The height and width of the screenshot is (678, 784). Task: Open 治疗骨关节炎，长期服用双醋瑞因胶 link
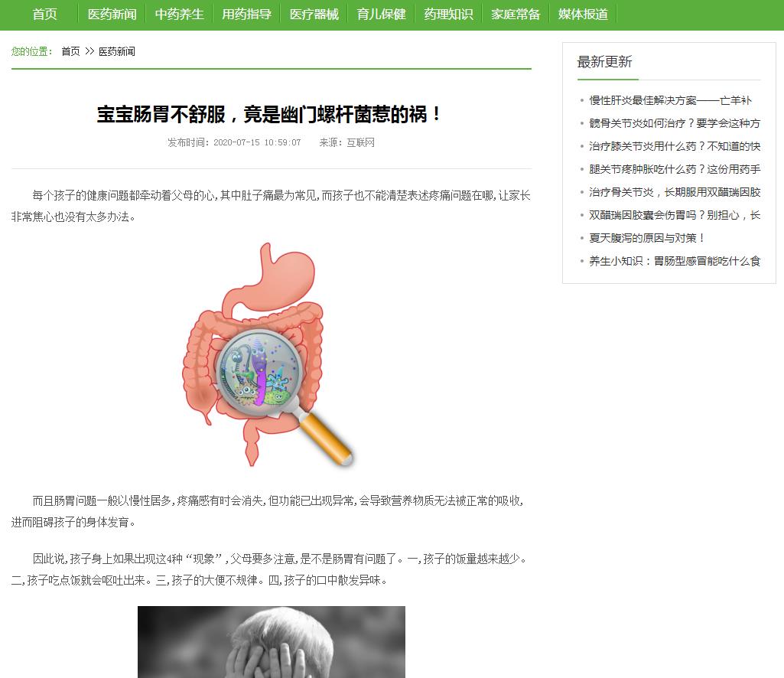pos(675,192)
